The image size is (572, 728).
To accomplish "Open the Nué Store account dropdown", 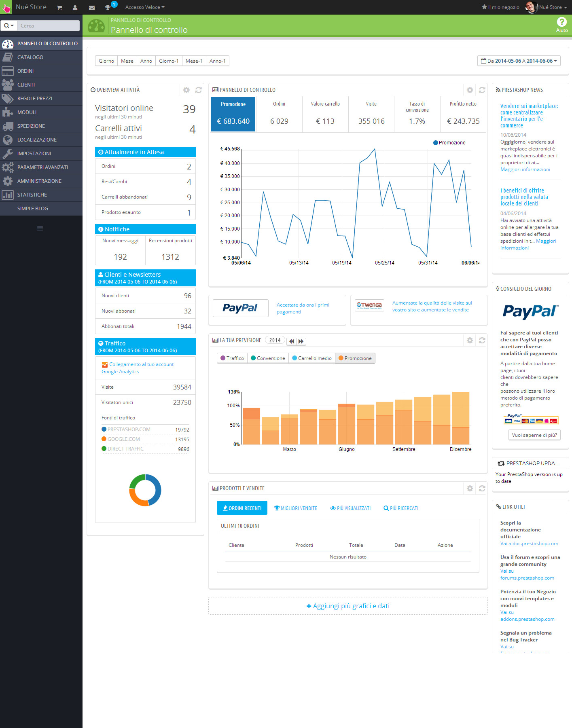I will [547, 7].
